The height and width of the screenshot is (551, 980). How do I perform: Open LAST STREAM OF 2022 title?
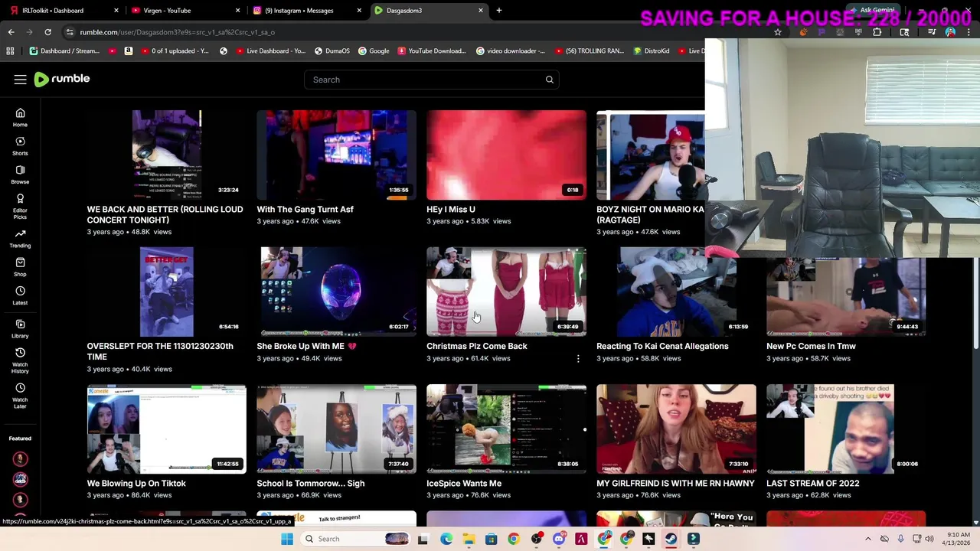pyautogui.click(x=812, y=484)
